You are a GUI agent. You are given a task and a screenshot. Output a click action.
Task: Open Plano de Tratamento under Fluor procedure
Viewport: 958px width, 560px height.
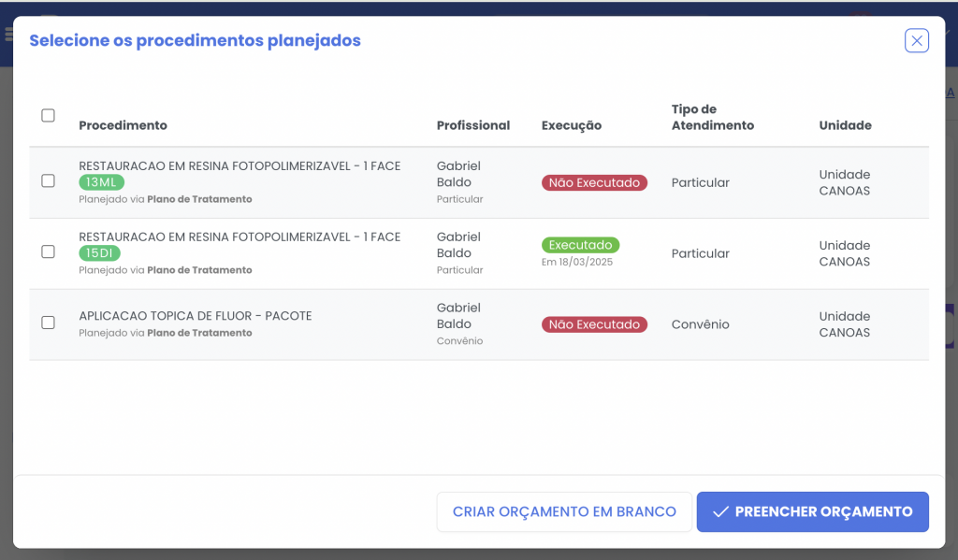(x=199, y=333)
